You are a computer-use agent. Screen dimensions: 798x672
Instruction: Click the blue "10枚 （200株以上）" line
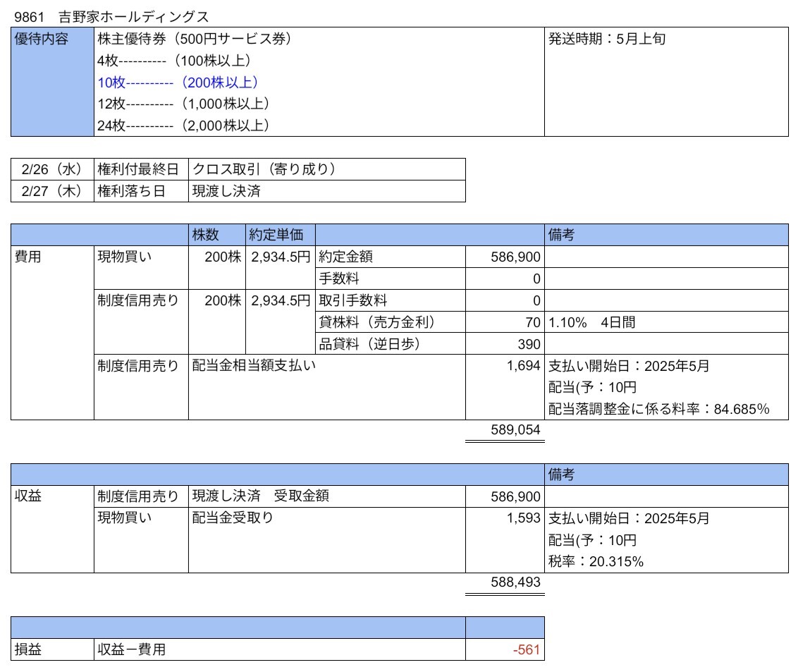(x=178, y=82)
